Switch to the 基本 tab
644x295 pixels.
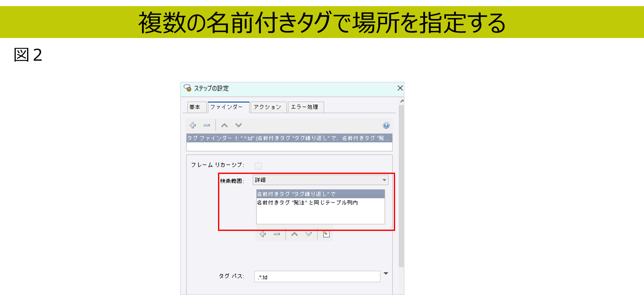tap(195, 107)
